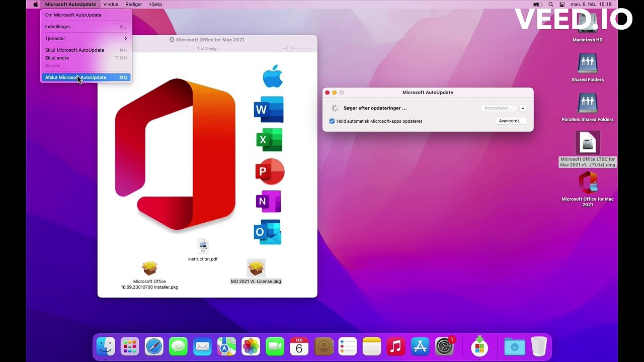The height and width of the screenshot is (362, 644).
Task: Open the Downloads folder in the Dock
Action: [x=514, y=346]
